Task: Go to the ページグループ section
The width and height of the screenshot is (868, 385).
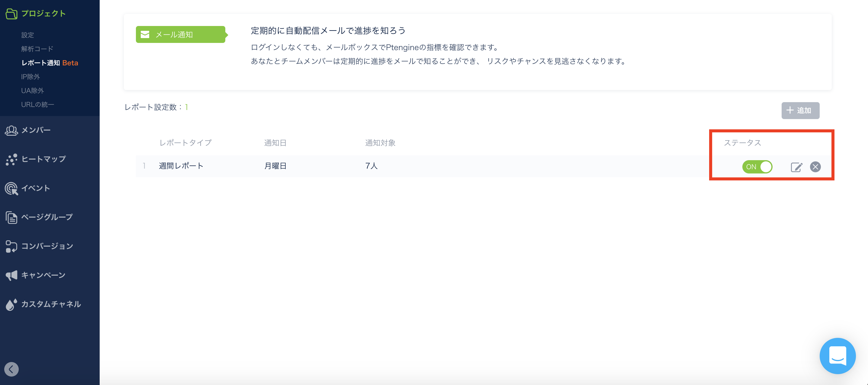Action: tap(47, 217)
